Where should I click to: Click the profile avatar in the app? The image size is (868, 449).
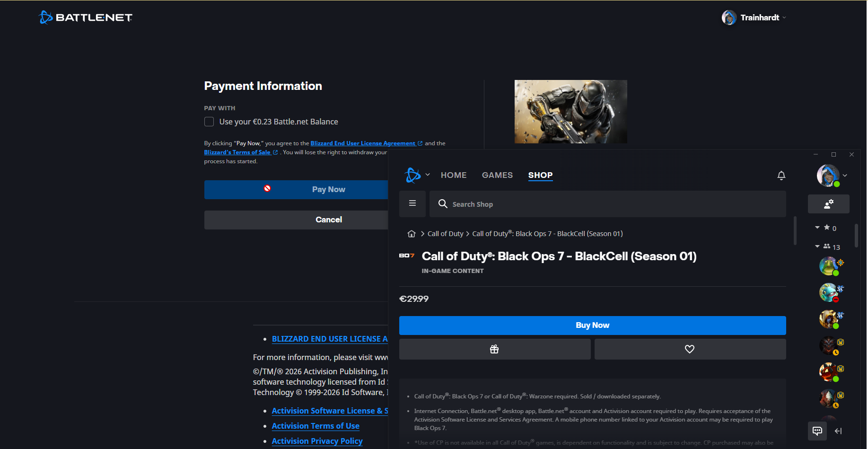pyautogui.click(x=828, y=176)
